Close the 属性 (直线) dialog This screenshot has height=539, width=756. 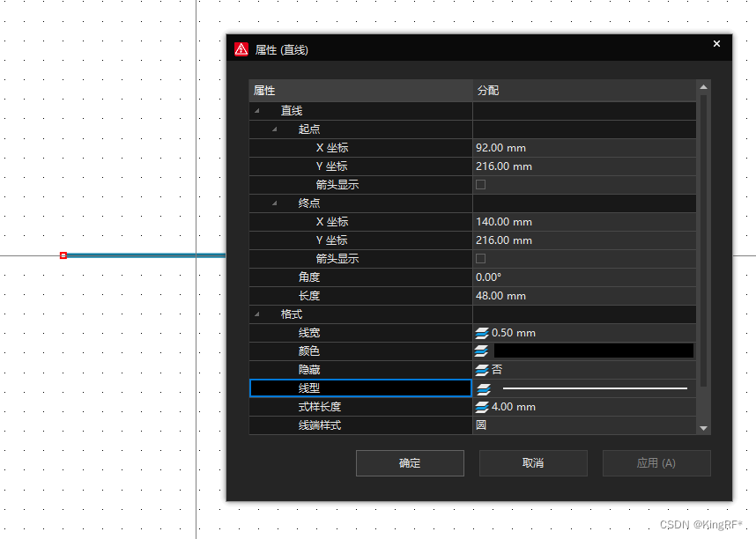[716, 44]
